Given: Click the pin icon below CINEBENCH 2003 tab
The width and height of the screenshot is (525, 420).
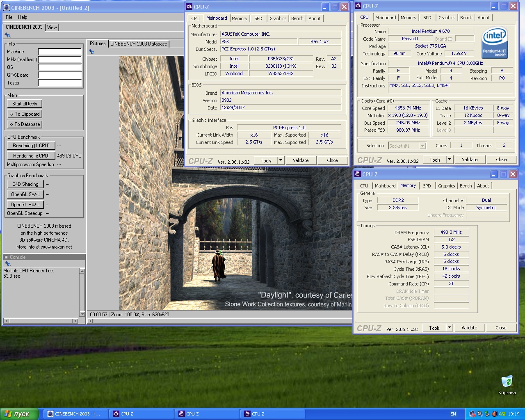Looking at the screenshot, I should pos(7,35).
